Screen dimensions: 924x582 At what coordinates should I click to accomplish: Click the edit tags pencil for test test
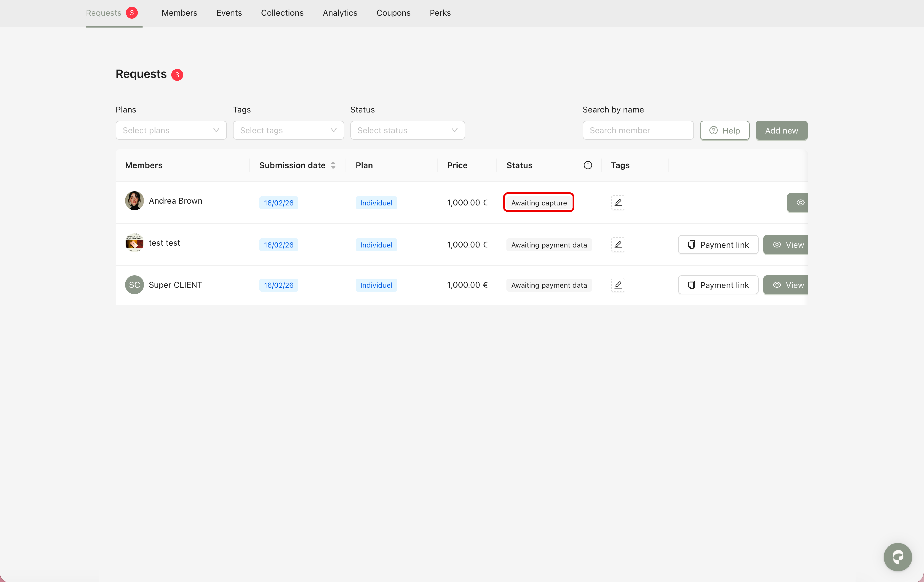(618, 245)
